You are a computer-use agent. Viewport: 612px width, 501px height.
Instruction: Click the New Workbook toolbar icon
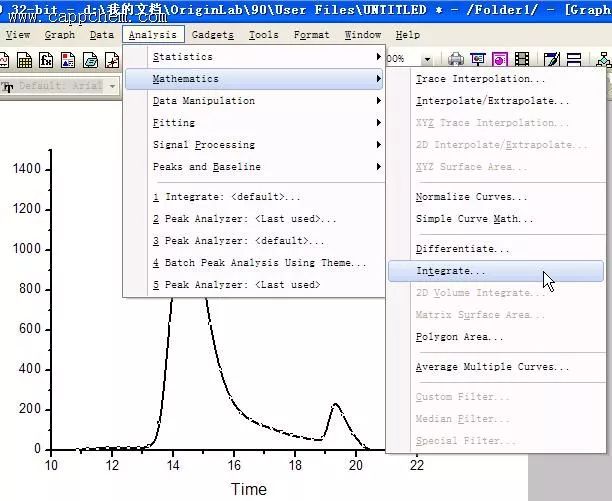coord(24,60)
